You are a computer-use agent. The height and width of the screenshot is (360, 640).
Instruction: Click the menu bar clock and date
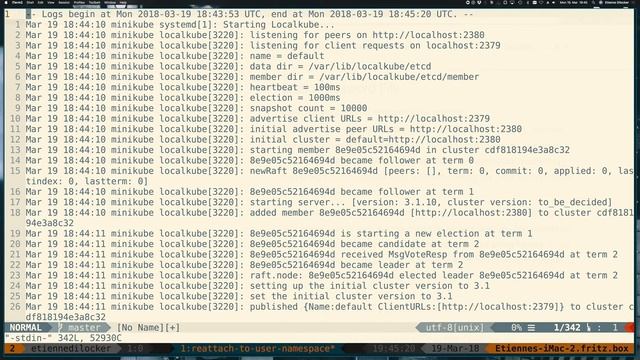coord(573,2)
